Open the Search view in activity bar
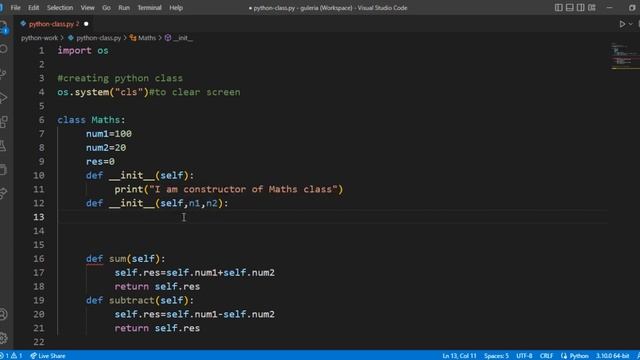The height and width of the screenshot is (360, 640). (x=4, y=49)
